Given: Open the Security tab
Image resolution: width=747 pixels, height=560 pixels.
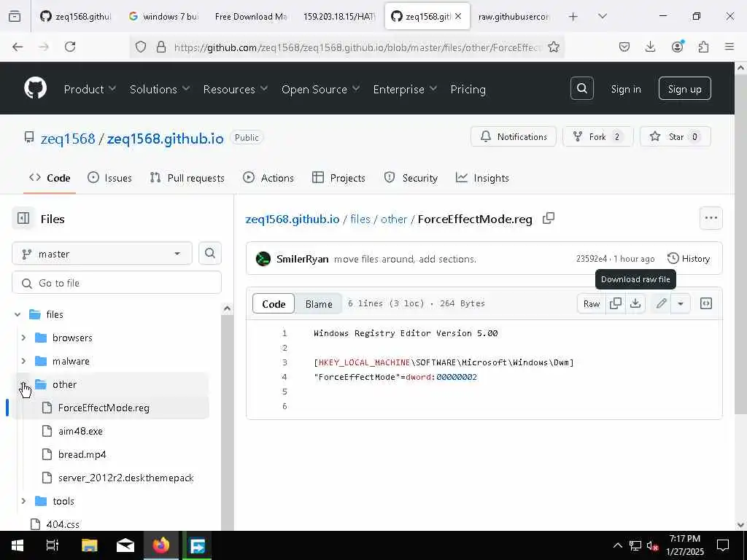Looking at the screenshot, I should pyautogui.click(x=411, y=178).
